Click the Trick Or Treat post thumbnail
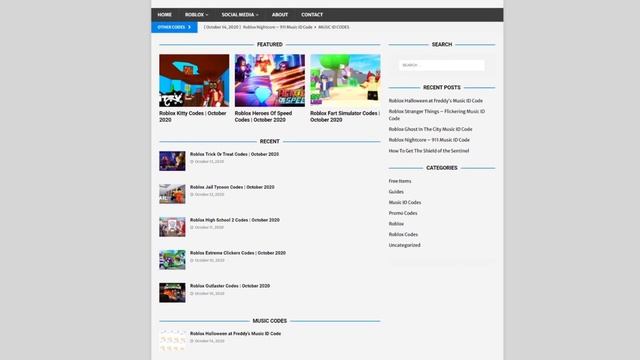The height and width of the screenshot is (360, 640). [172, 161]
